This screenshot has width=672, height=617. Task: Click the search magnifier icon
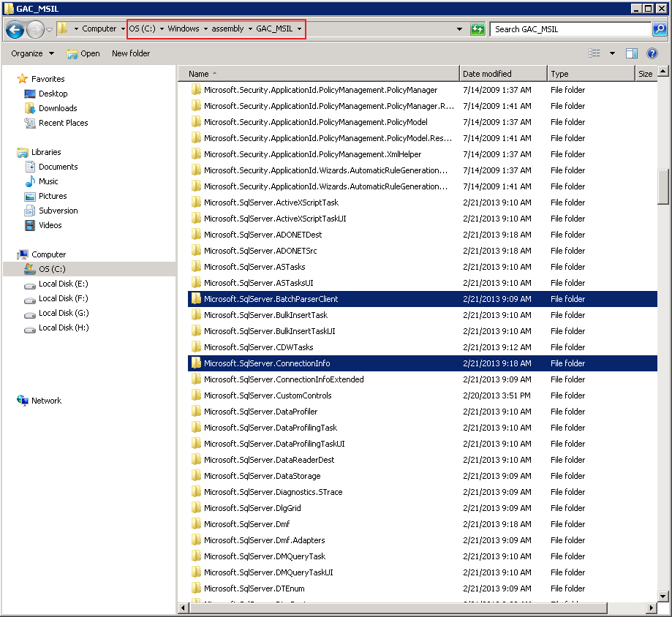[x=660, y=29]
